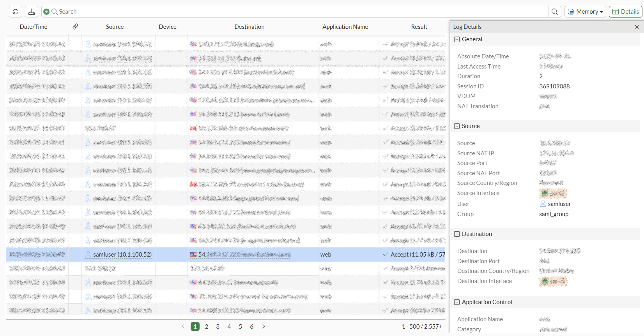Go to next page using arrow
This screenshot has height=336, width=644.
(264, 326)
